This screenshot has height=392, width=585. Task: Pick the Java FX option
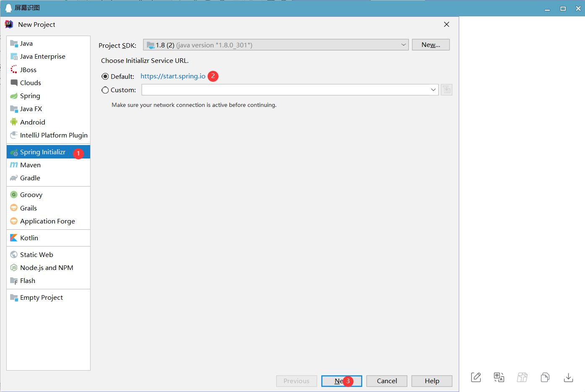coord(48,109)
